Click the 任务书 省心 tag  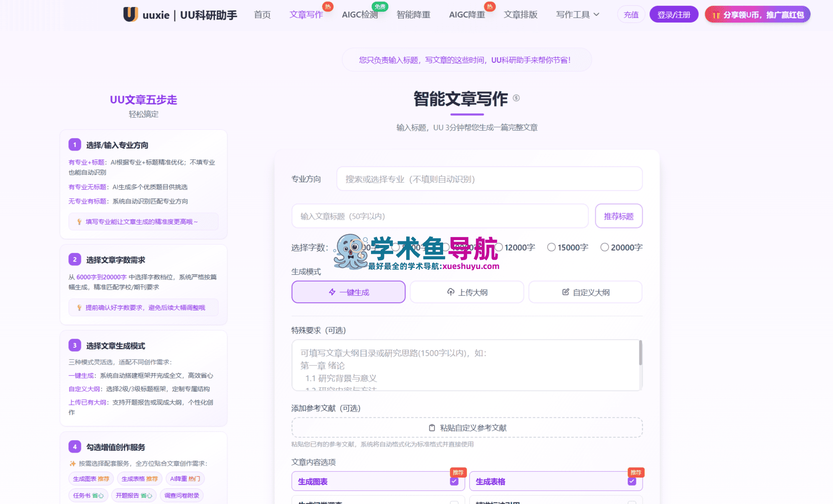point(88,496)
